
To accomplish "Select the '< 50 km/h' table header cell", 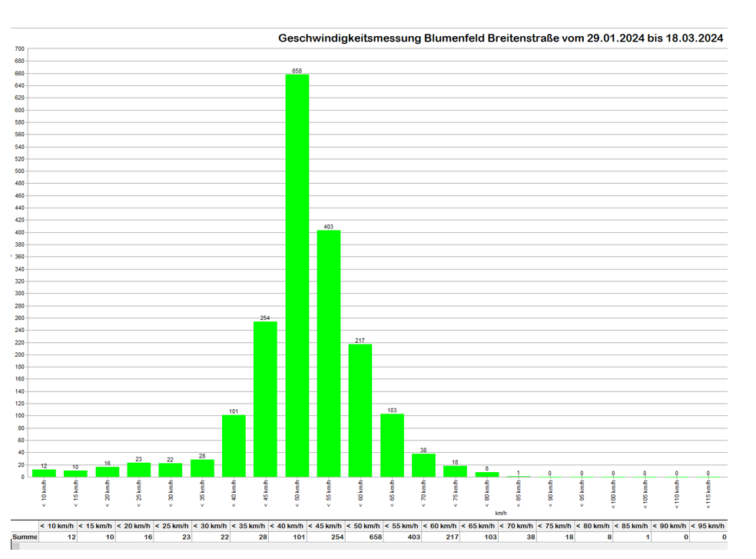I will click(364, 526).
